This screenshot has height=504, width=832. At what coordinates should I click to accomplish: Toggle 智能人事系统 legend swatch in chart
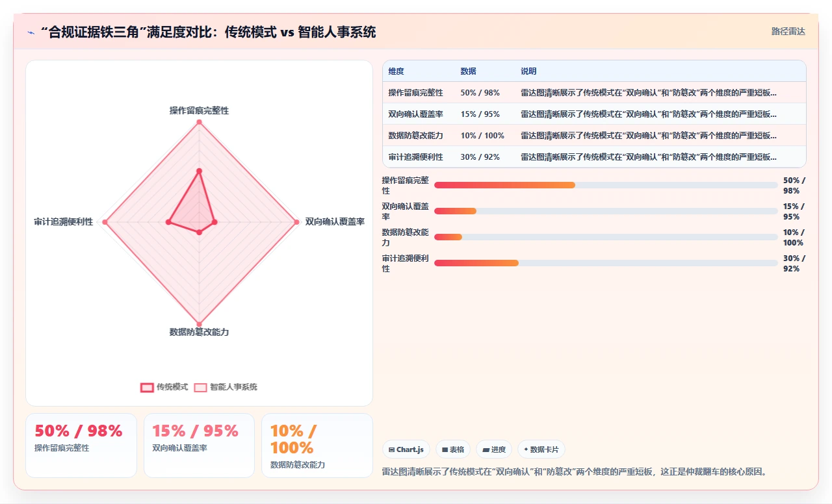(200, 387)
